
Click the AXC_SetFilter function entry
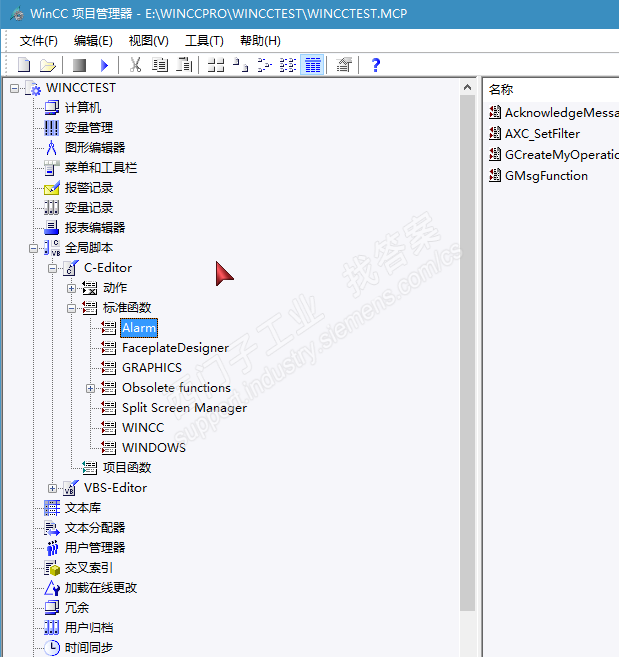[x=535, y=134]
